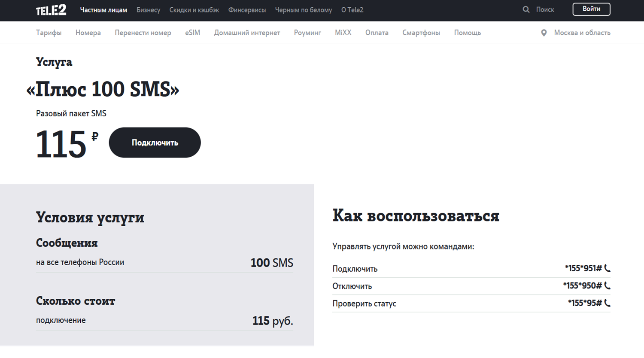Select the eSIM navigation item
This screenshot has height=358, width=644.
(x=192, y=33)
